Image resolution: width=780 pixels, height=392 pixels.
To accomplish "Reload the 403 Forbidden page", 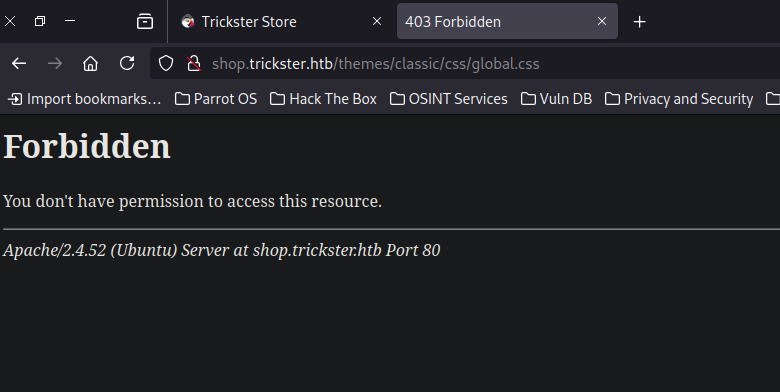I will click(127, 63).
